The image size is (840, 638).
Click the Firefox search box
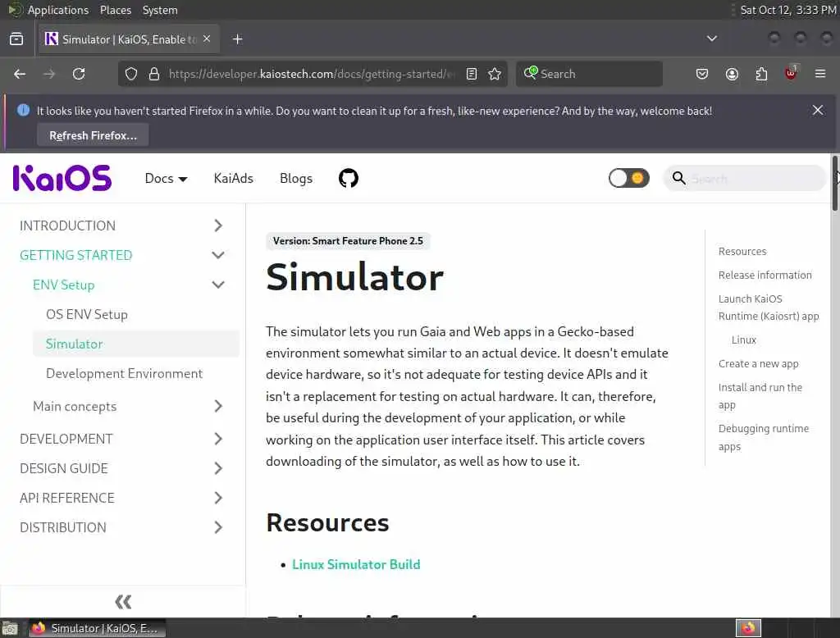point(589,74)
